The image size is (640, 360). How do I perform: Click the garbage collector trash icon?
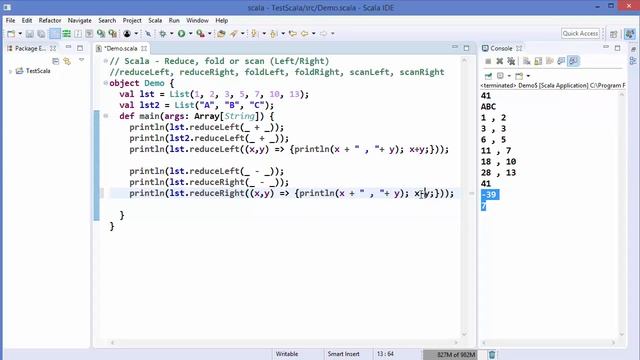point(492,354)
